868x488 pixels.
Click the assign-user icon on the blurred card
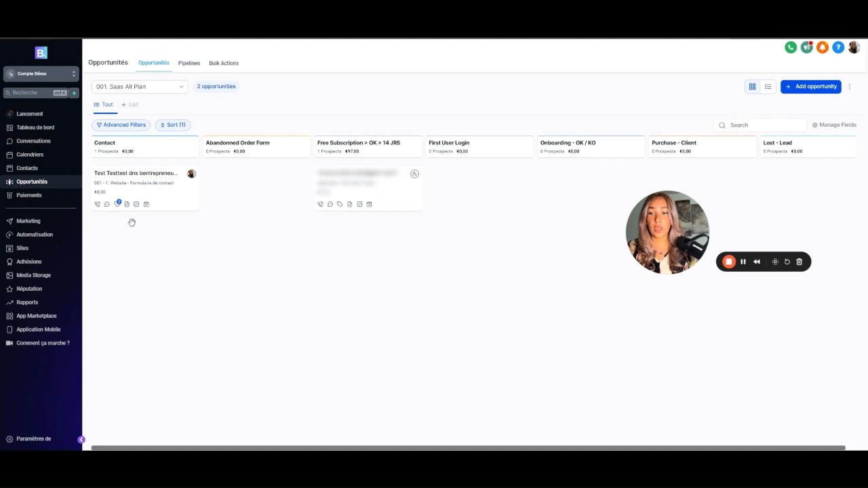pyautogui.click(x=414, y=174)
